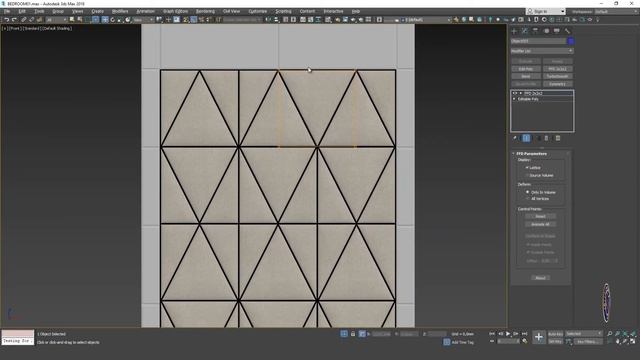Click the Configure Modifier Sets icon
The image size is (640, 360).
[558, 138]
